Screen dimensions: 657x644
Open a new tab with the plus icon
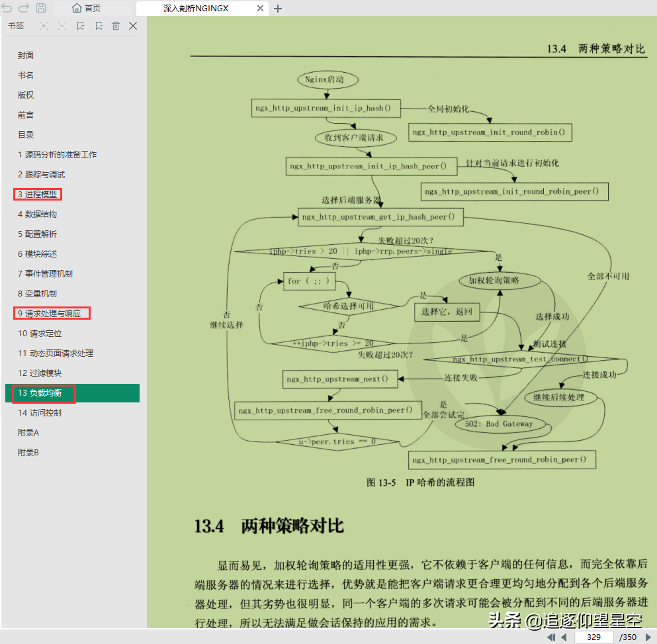[278, 9]
